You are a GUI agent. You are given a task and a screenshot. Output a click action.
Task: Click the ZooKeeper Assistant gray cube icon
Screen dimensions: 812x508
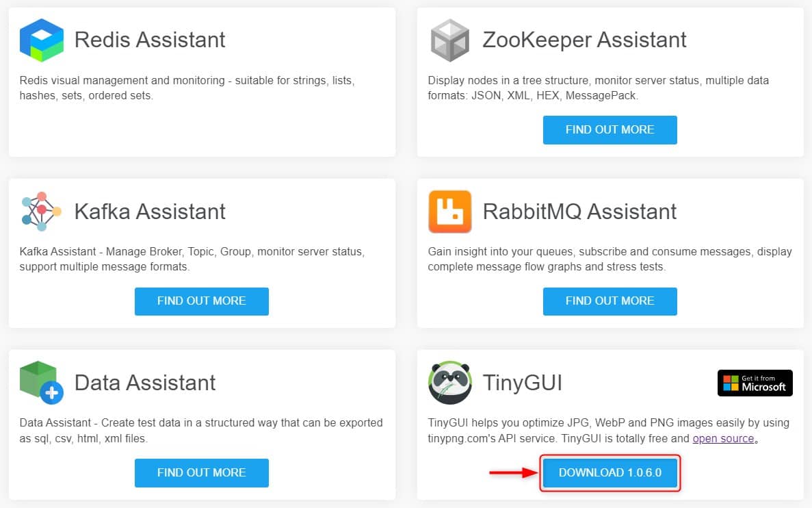[449, 40]
